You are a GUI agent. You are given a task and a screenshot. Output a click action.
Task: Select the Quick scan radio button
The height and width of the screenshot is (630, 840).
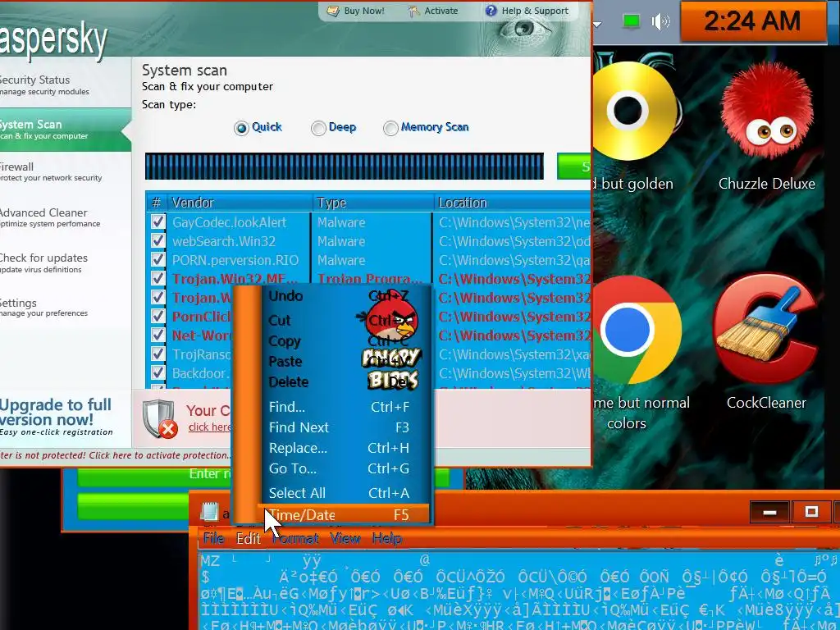point(242,128)
